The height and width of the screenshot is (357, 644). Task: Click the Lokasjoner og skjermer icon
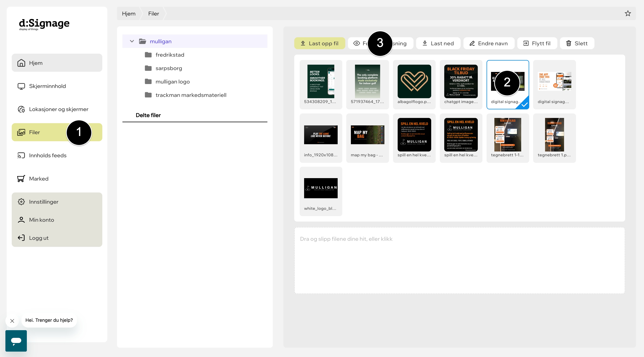click(21, 109)
